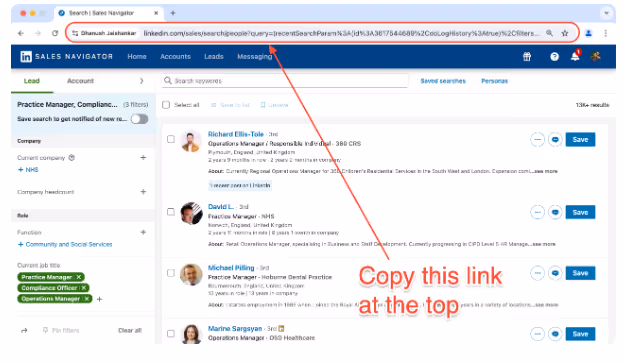Screen dimensions: 623x363
Task: Click the Search keywords input field
Action: pos(285,81)
